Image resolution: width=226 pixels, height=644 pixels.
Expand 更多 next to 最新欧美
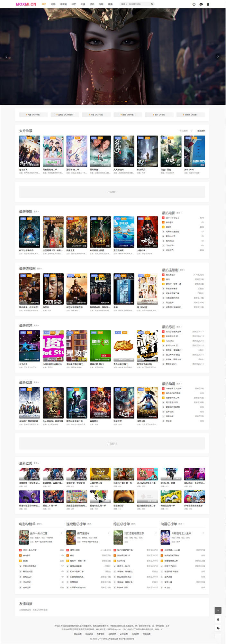[x=36, y=463]
